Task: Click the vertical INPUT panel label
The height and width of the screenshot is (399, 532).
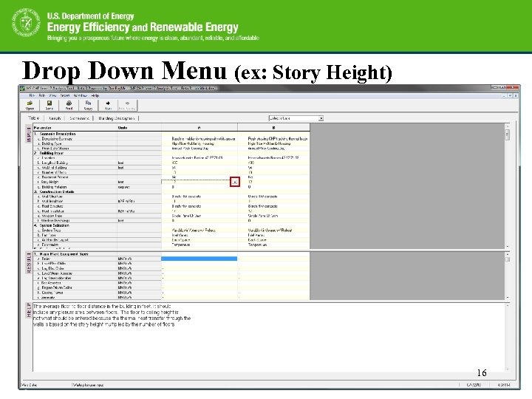Action: tap(29, 133)
